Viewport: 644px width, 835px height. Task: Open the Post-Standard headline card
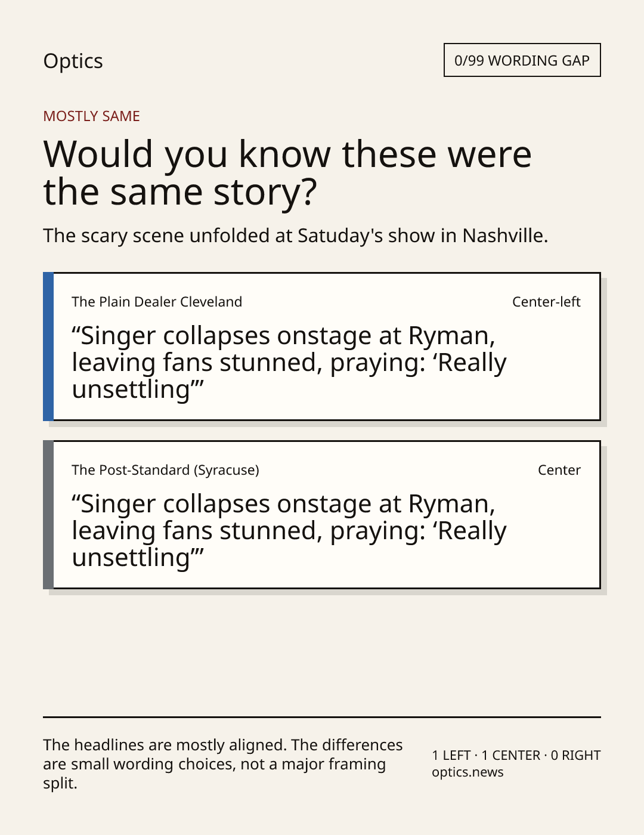(322, 515)
